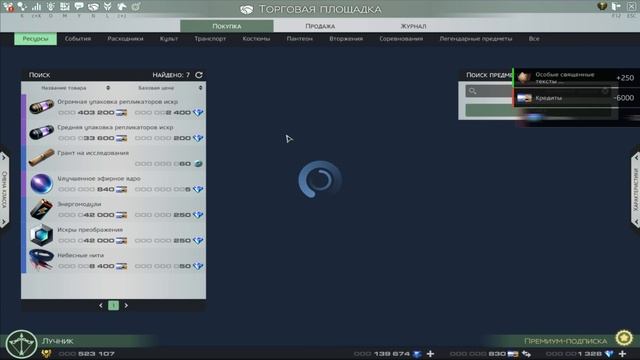
Task: Select the Легендарные предметы category
Action: [476, 39]
